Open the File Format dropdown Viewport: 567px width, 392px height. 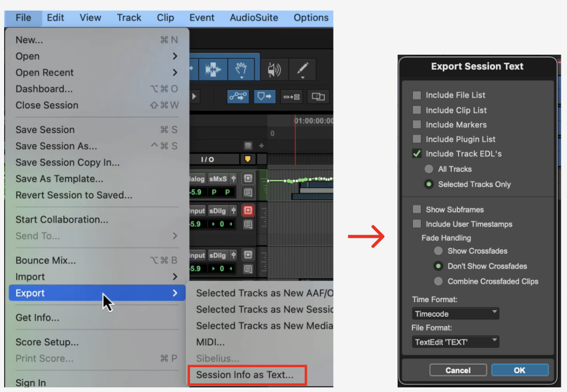pyautogui.click(x=455, y=341)
